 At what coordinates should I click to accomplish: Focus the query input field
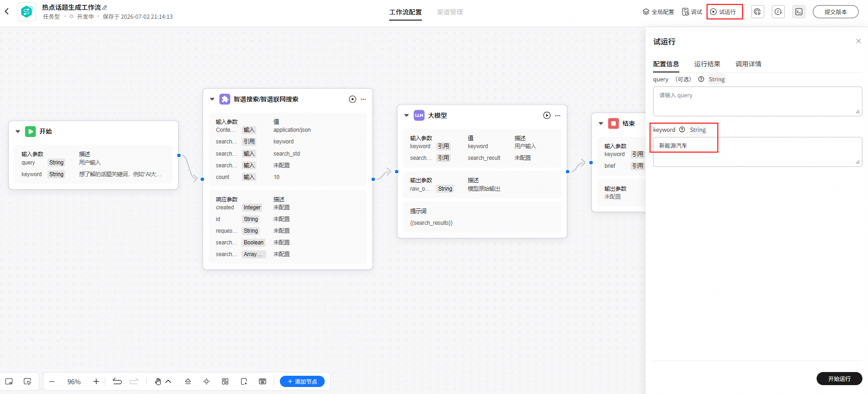tap(757, 101)
